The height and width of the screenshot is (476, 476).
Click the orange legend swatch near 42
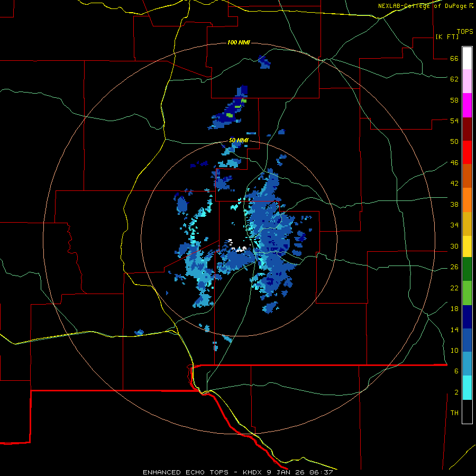click(467, 200)
